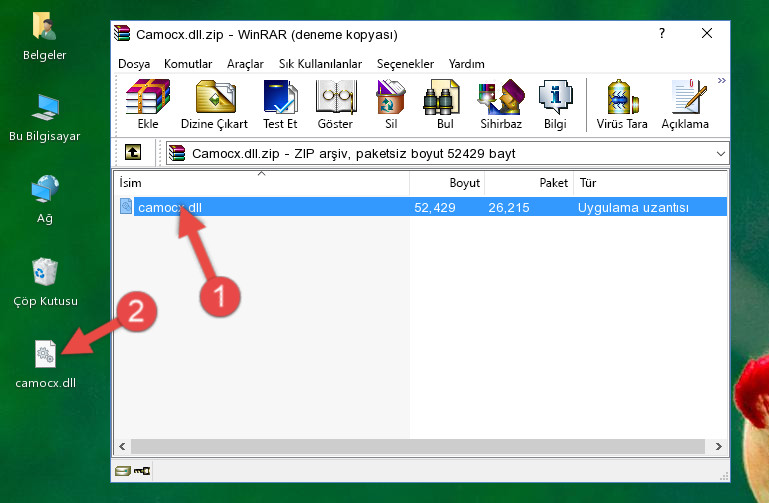This screenshot has width=769, height=503.
Task: Click the scroll right arrow
Action: tap(718, 446)
